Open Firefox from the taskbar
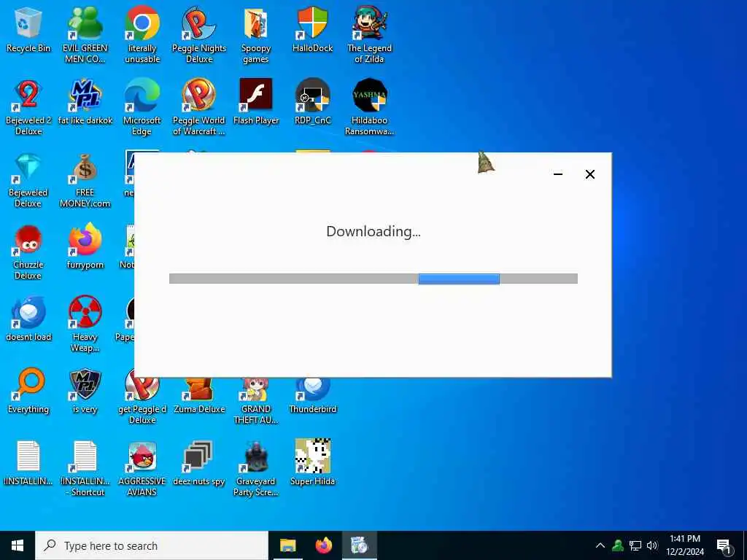747x560 pixels. [323, 545]
